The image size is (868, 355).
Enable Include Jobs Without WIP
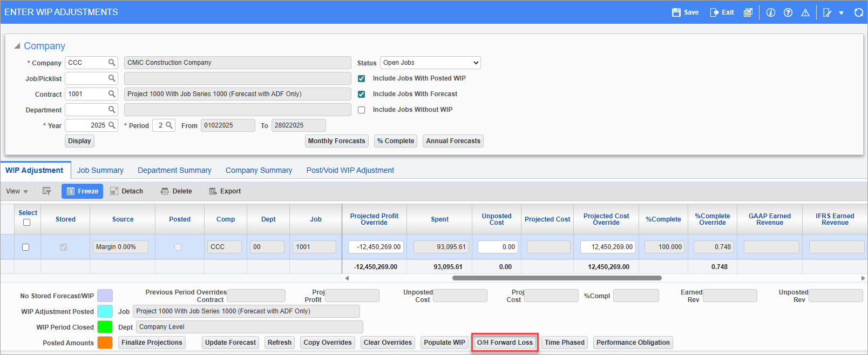coord(362,110)
